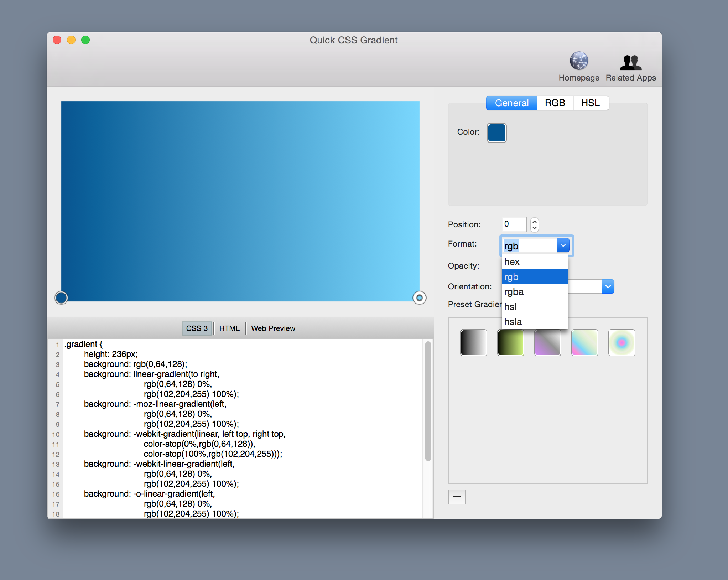Open the Homepage globe icon
Screen dimensions: 728x580
[579, 61]
